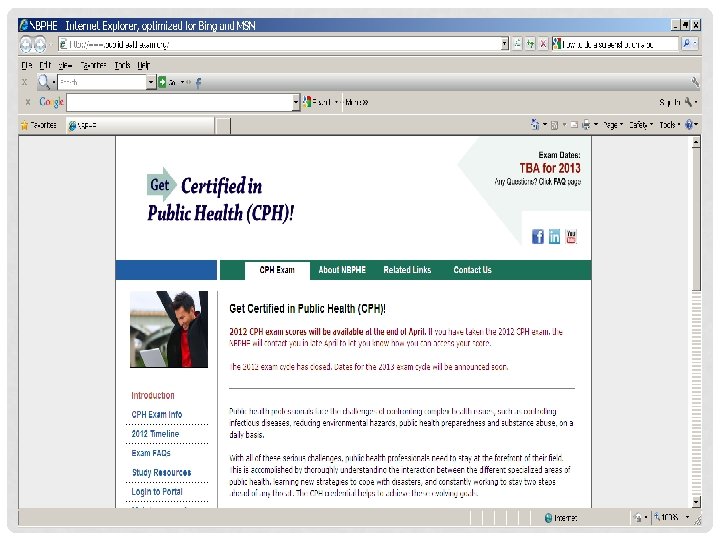The width and height of the screenshot is (720, 540).
Task: Open the NBPHE Facebook page icon
Action: 538,236
